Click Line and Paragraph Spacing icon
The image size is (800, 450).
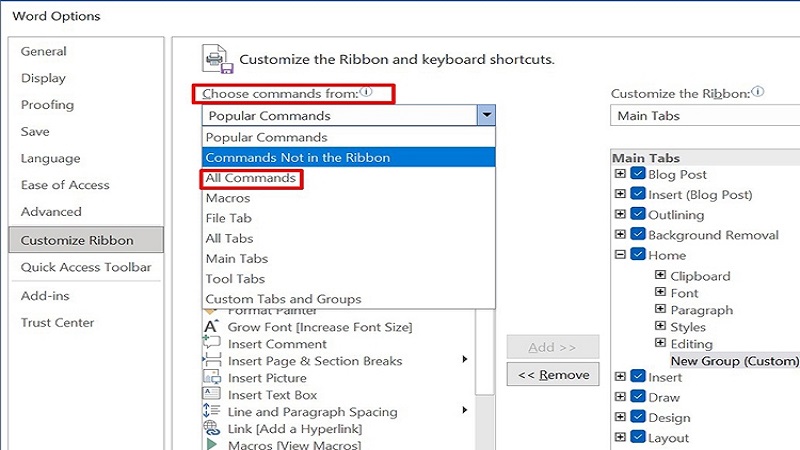click(x=211, y=412)
